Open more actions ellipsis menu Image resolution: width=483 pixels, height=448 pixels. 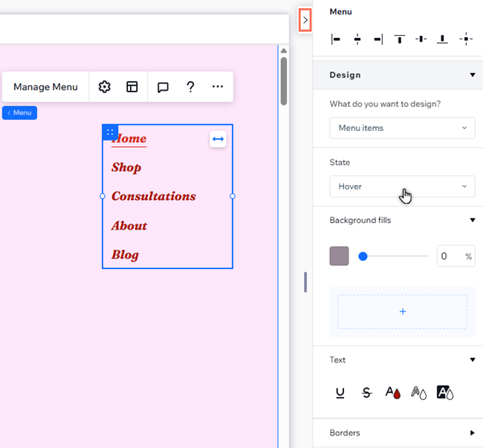[218, 86]
